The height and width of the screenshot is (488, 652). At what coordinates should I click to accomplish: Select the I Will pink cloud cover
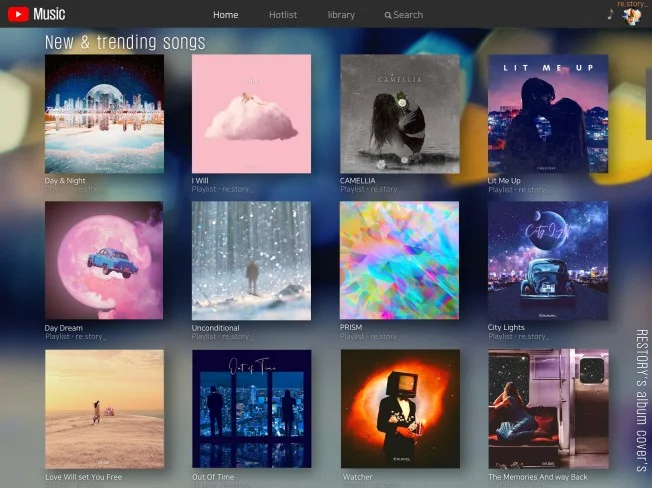coord(251,114)
